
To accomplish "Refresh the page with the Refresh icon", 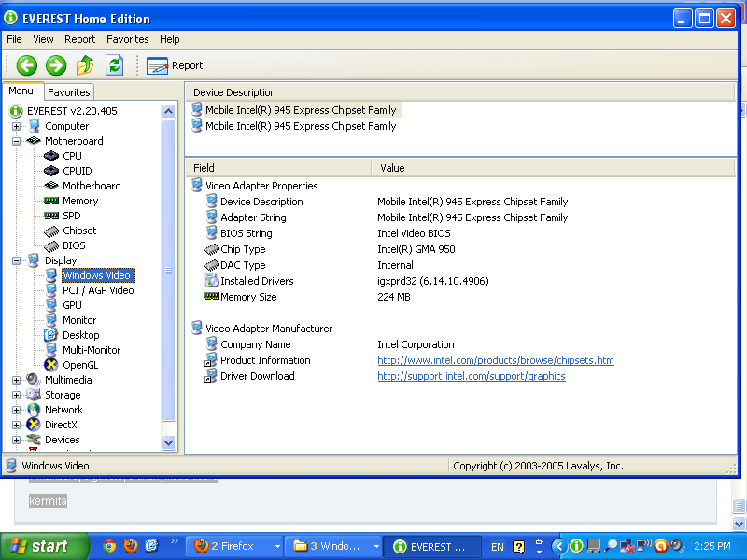I will [114, 65].
